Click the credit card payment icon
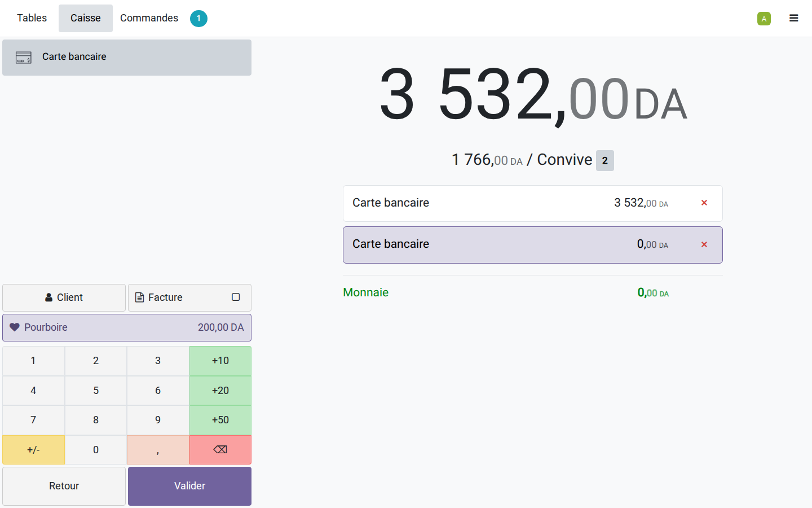The image size is (812, 508). pyautogui.click(x=24, y=57)
